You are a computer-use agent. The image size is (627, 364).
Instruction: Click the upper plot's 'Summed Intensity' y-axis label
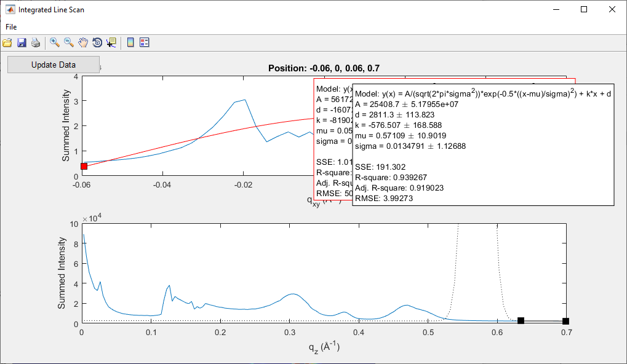[66, 125]
